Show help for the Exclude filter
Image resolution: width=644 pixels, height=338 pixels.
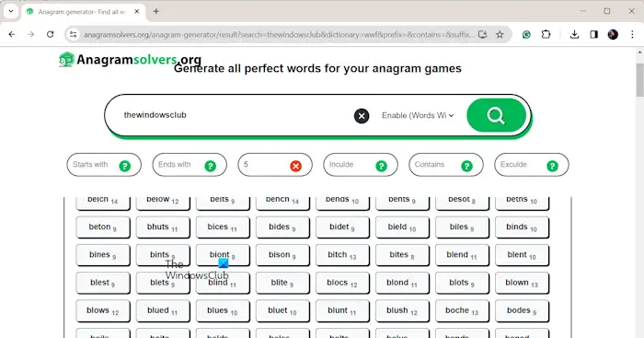552,166
